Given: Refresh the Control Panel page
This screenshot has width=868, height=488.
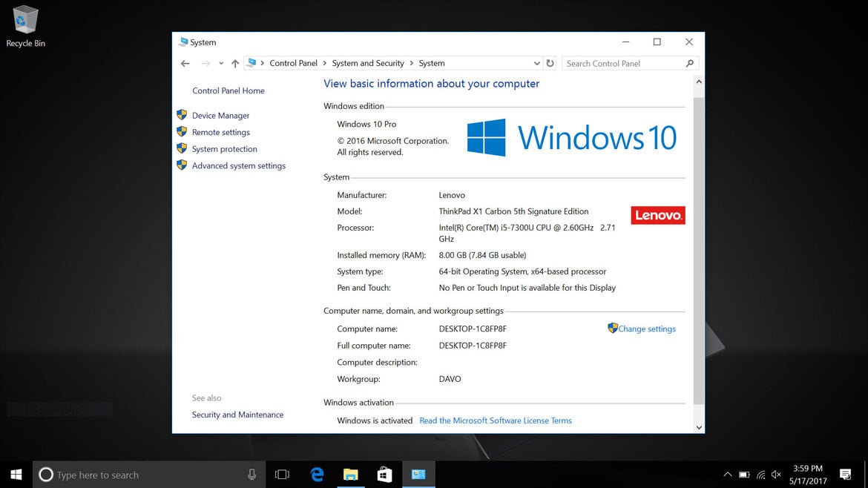Looking at the screenshot, I should 550,63.
